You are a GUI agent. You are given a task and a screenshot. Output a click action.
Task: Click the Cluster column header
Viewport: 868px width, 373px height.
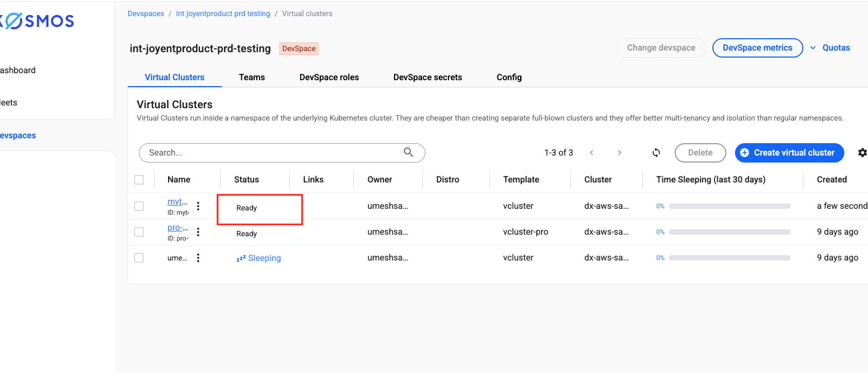point(598,180)
